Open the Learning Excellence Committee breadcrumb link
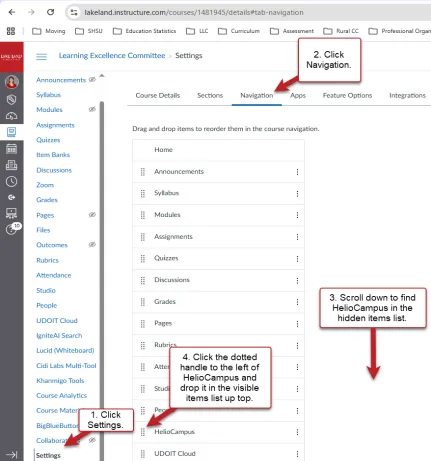 click(112, 56)
